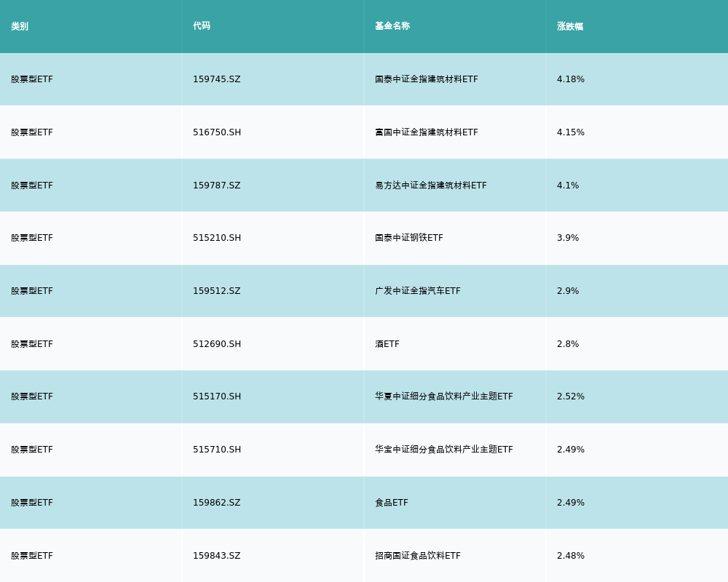Viewport: 728px width, 582px height.
Task: Click fund name 富国中证全指建筑材料ETF
Action: pyautogui.click(x=426, y=132)
